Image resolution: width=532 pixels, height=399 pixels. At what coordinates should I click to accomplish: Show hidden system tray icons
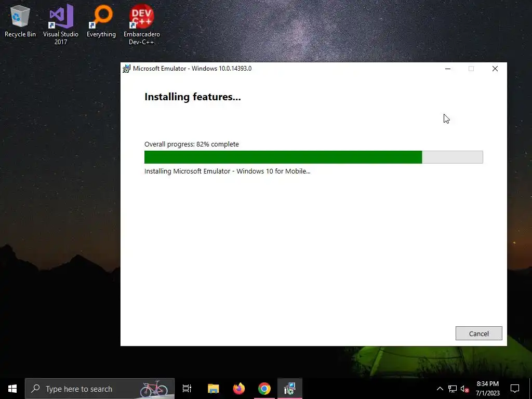(440, 389)
